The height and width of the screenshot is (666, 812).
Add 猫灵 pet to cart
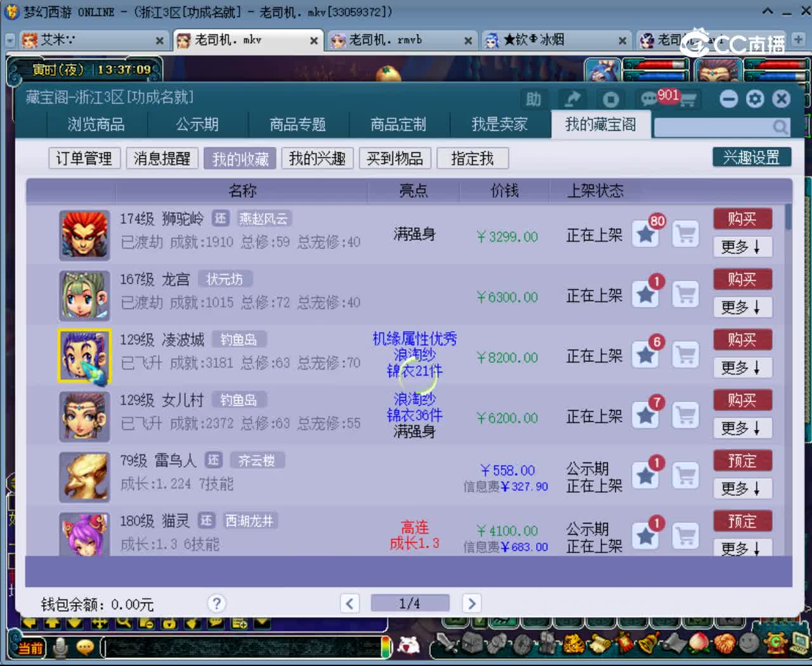[686, 536]
